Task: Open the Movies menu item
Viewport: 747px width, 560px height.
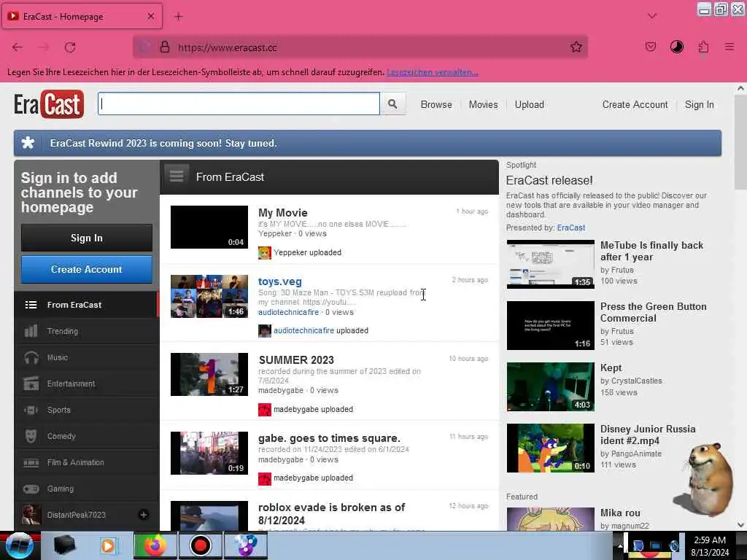Action: pyautogui.click(x=483, y=104)
